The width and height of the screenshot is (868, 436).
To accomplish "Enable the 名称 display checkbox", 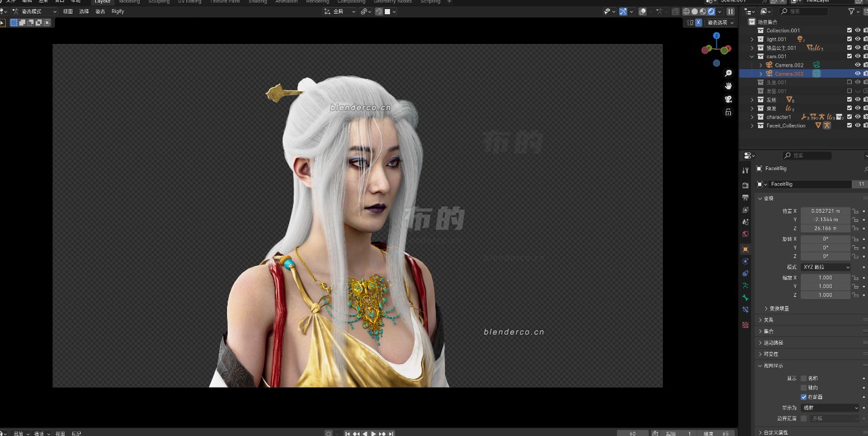I will tap(804, 378).
